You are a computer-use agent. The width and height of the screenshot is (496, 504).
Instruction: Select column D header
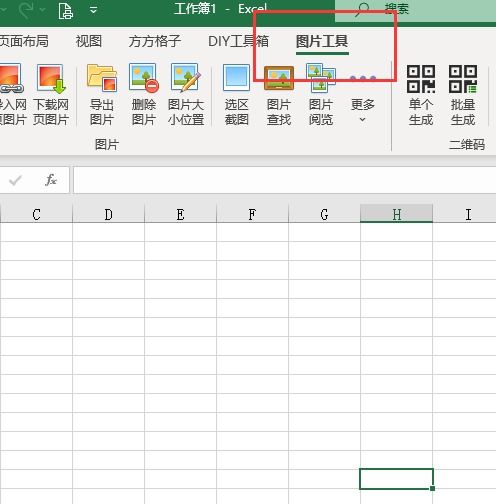click(x=108, y=214)
